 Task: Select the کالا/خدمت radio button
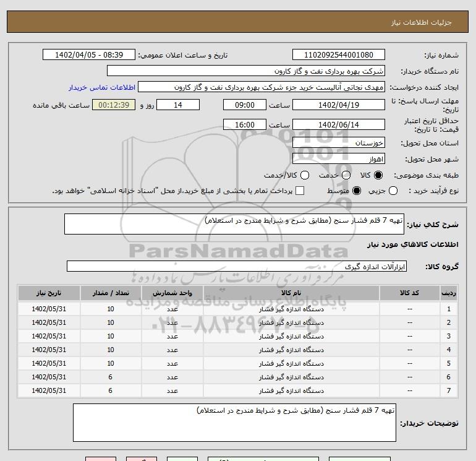(x=305, y=175)
